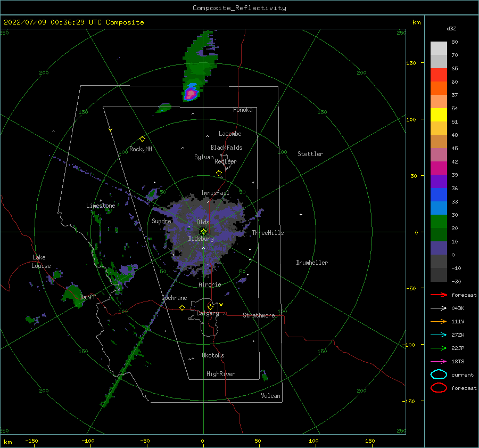Screen dimensions: 479x448
Task: Click the current legend text
Action: click(x=463, y=375)
